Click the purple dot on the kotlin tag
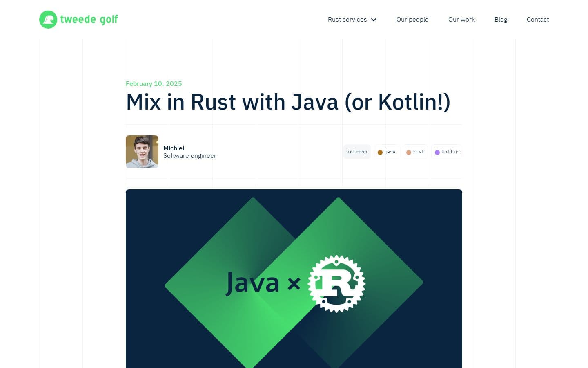The image size is (588, 368). 437,152
